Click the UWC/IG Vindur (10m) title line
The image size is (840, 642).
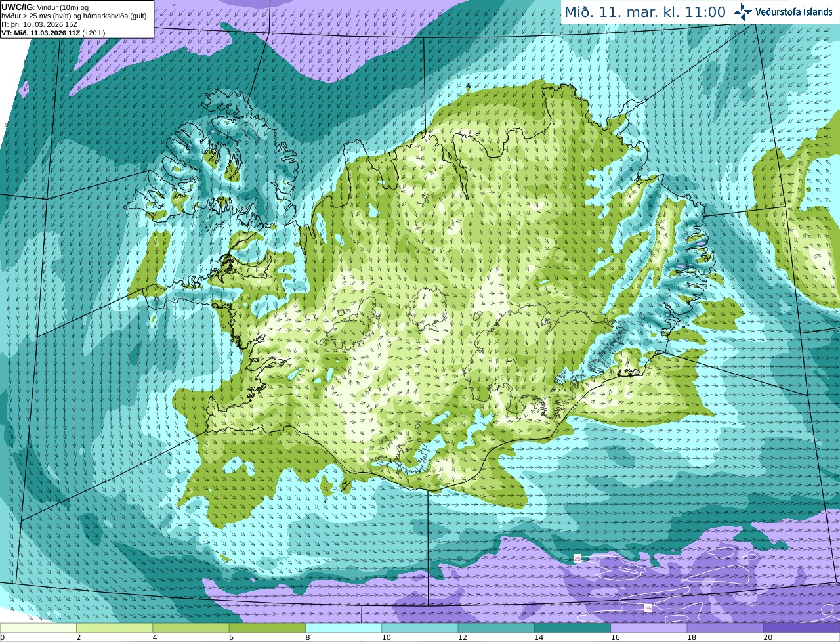[x=45, y=7]
